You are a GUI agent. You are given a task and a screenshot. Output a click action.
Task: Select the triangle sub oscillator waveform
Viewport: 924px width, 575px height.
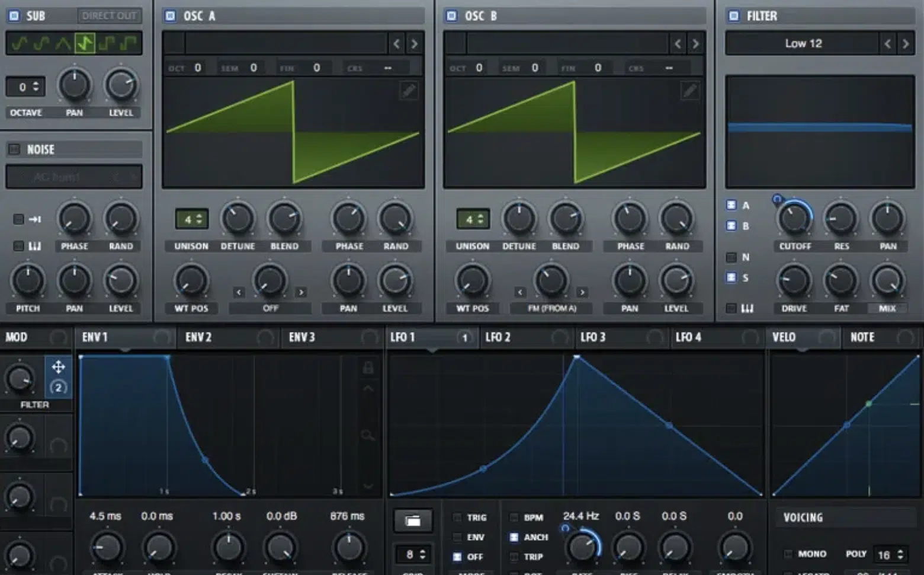tap(63, 43)
